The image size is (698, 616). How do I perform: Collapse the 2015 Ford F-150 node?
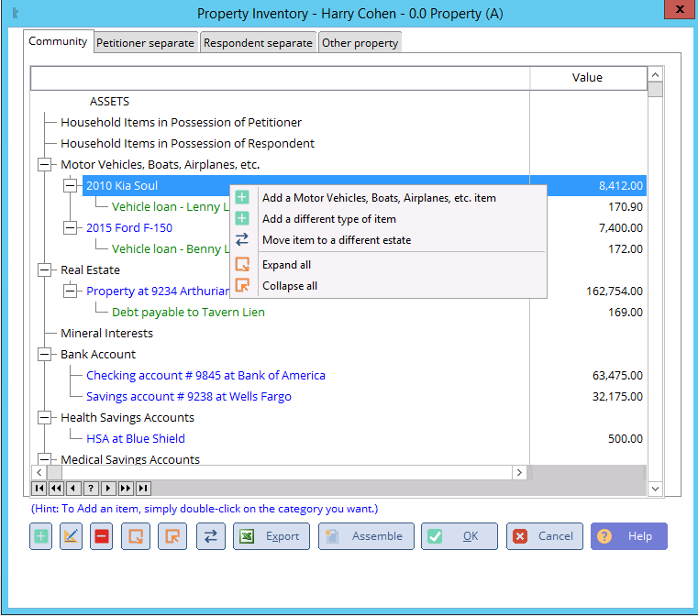click(70, 228)
